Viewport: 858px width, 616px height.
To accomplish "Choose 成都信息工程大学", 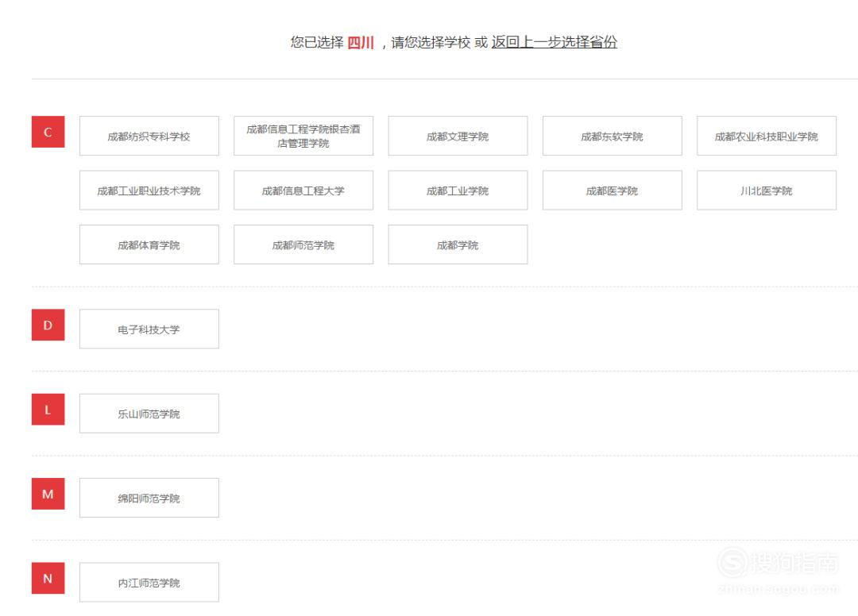I will [x=303, y=191].
